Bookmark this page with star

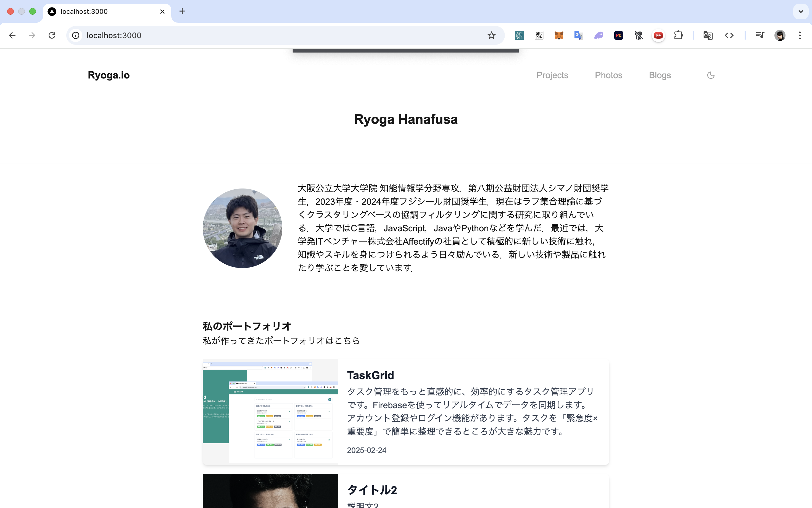[491, 35]
